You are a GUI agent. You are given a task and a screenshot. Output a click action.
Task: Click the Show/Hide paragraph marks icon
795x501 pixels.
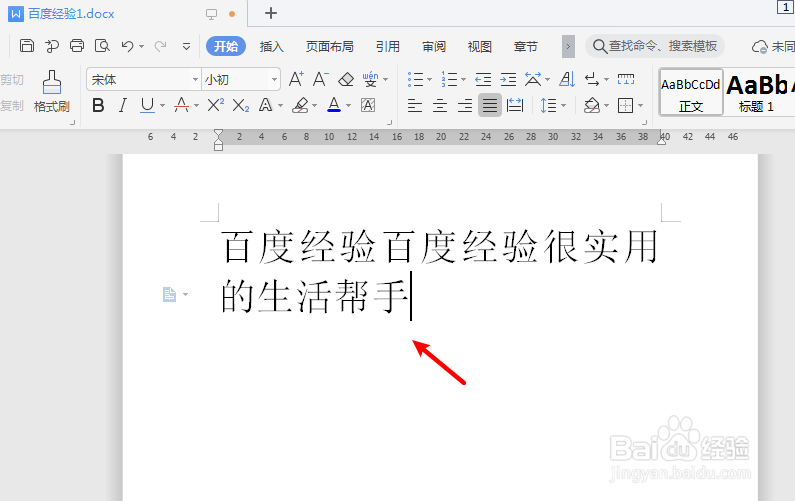(592, 79)
